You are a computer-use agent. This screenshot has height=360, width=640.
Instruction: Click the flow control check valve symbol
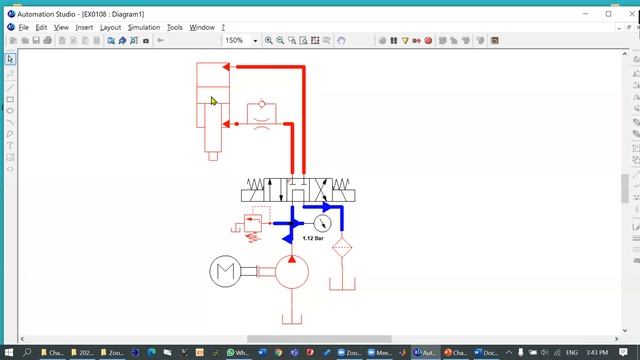tap(262, 115)
